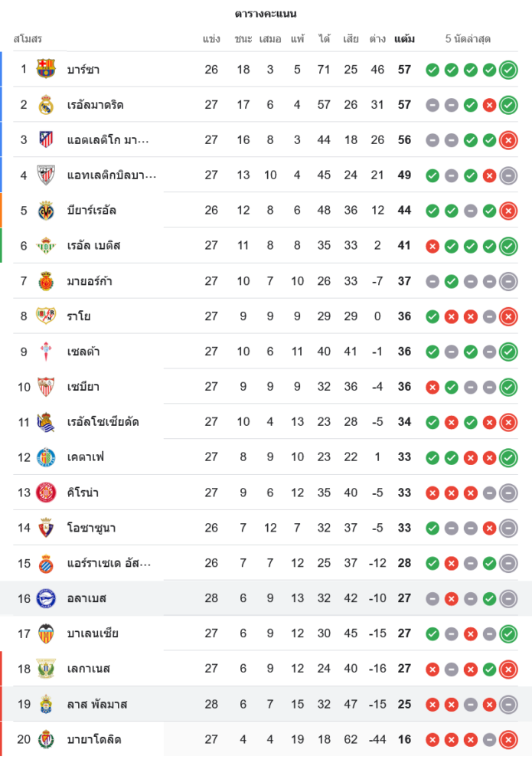The image size is (532, 766).
Task: Click Mallorca's latest outlined draw icon
Action: (x=508, y=281)
